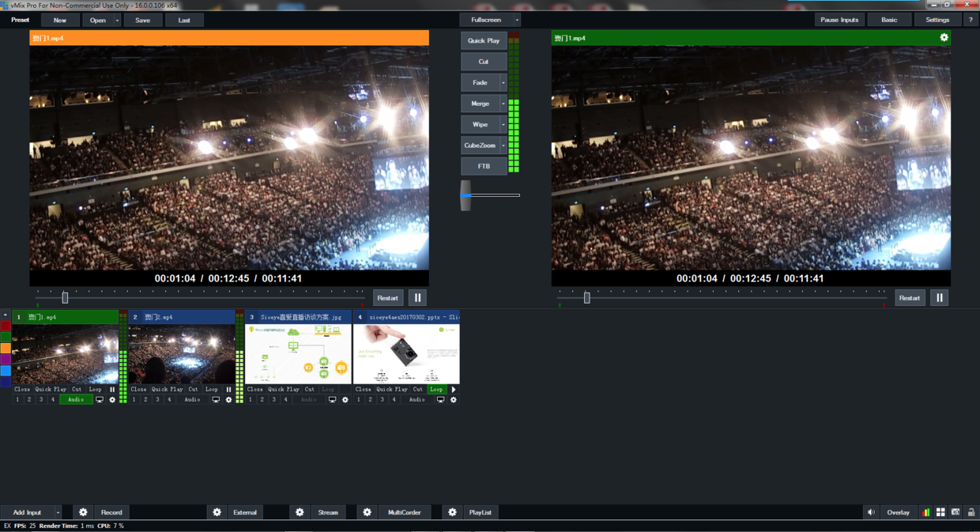This screenshot has height=532, width=980.
Task: Pause the output window playback
Action: tap(939, 298)
